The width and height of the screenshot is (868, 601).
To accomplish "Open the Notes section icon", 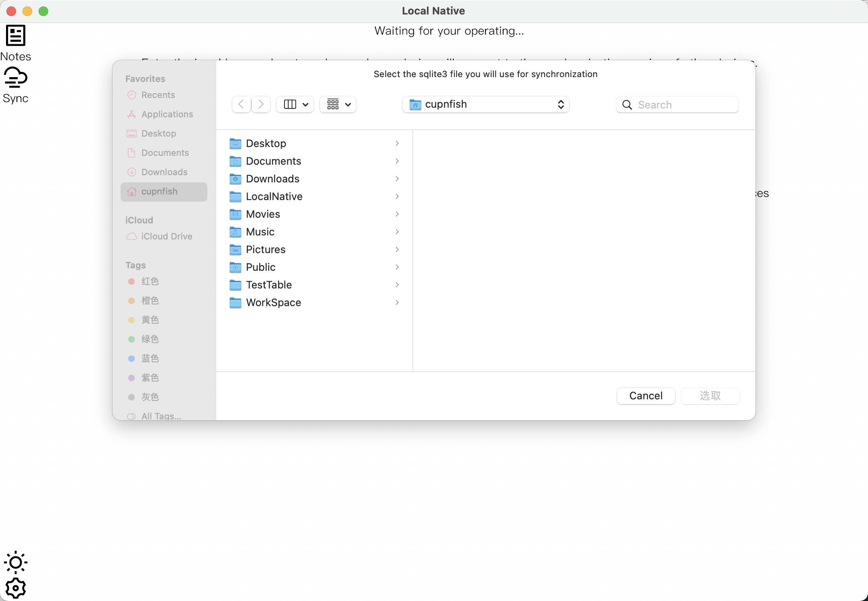I will coord(15,35).
